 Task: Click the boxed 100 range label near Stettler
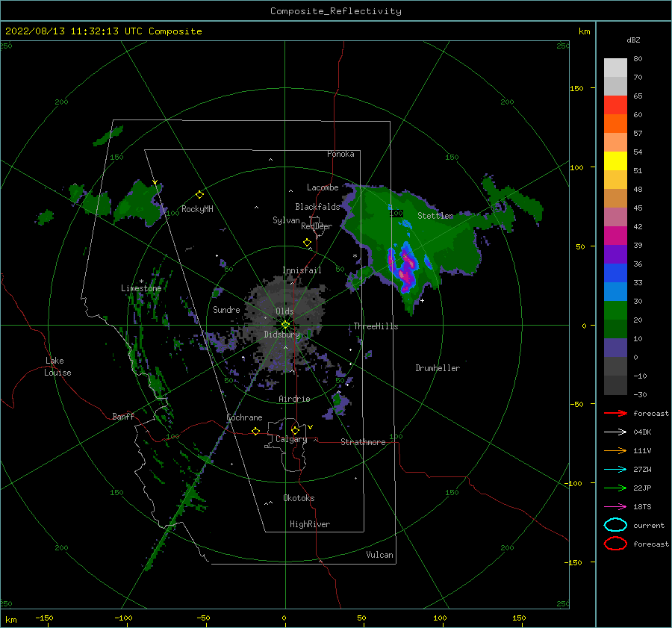tap(396, 213)
